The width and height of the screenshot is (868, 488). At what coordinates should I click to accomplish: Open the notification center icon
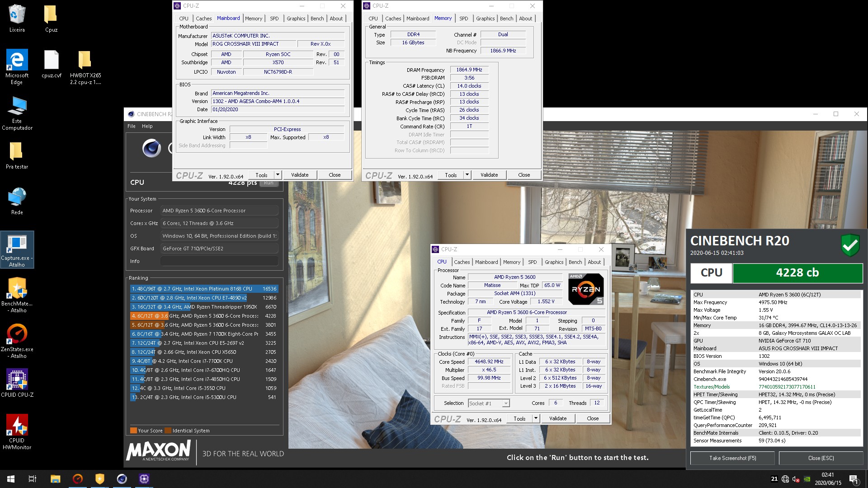(854, 479)
